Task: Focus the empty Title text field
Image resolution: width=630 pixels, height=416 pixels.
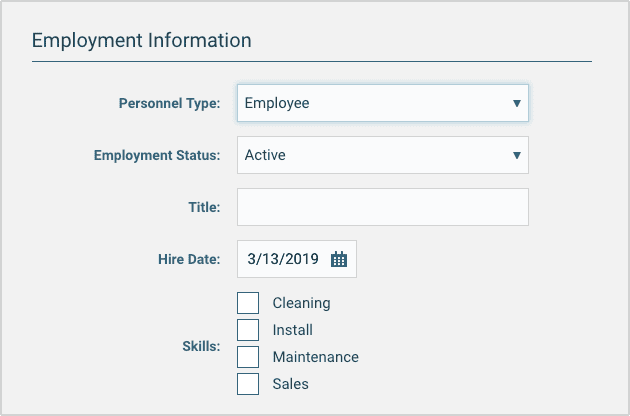Action: [382, 207]
